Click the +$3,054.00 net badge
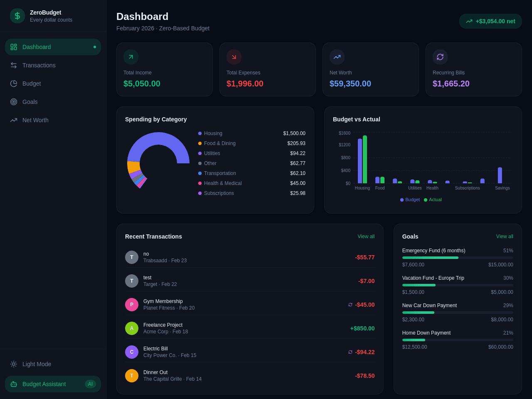This screenshot has height=399, width=532. [x=490, y=21]
